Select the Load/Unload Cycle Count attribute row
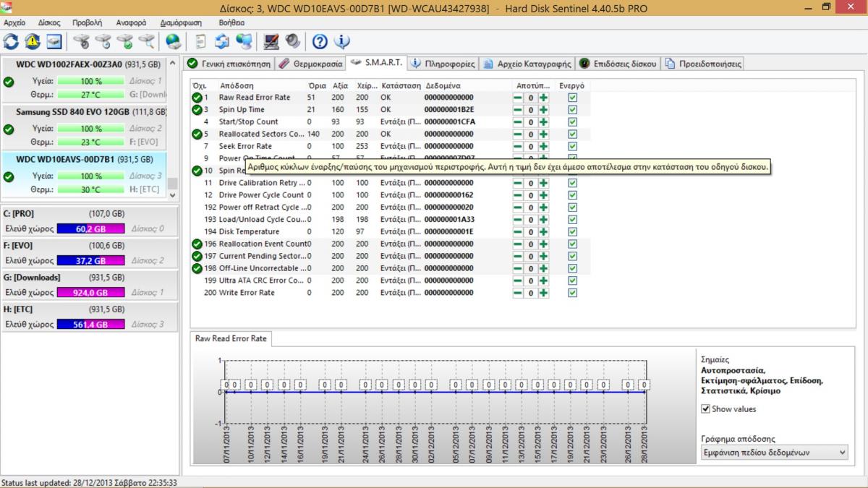This screenshot has width=868, height=488. [x=391, y=219]
